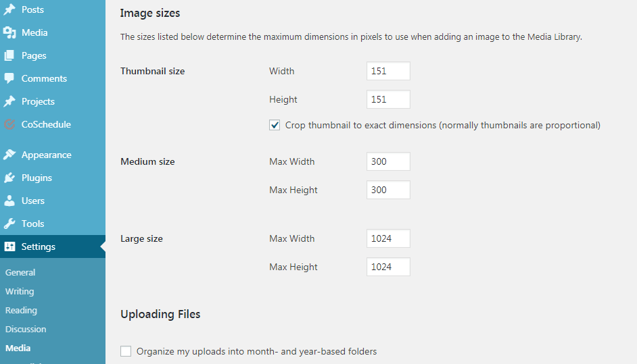Open the Reading settings page
Image resolution: width=637 pixels, height=364 pixels.
point(21,311)
